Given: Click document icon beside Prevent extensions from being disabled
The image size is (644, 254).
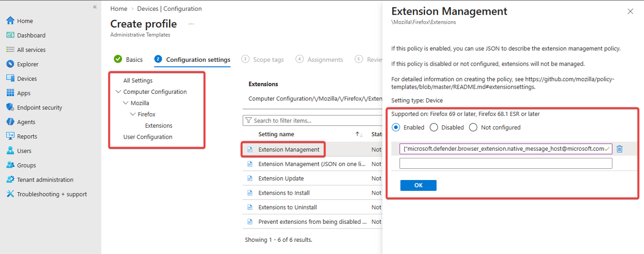Looking at the screenshot, I should 250,221.
